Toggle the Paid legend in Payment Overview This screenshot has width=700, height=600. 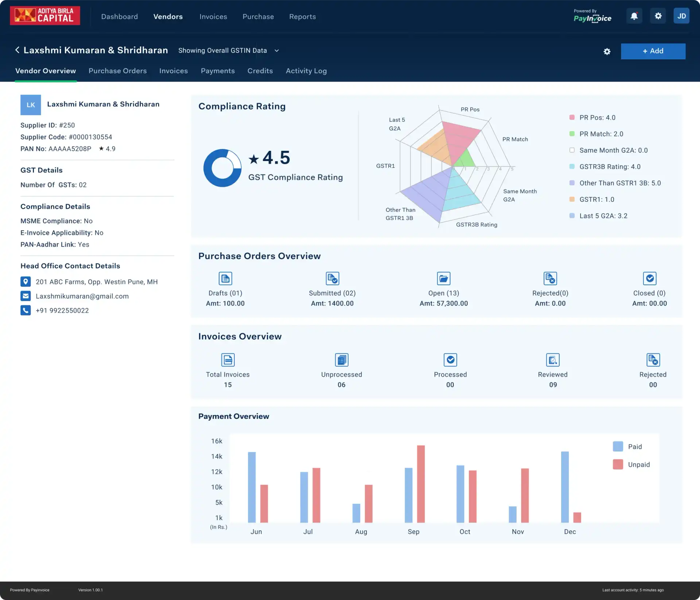pos(627,447)
